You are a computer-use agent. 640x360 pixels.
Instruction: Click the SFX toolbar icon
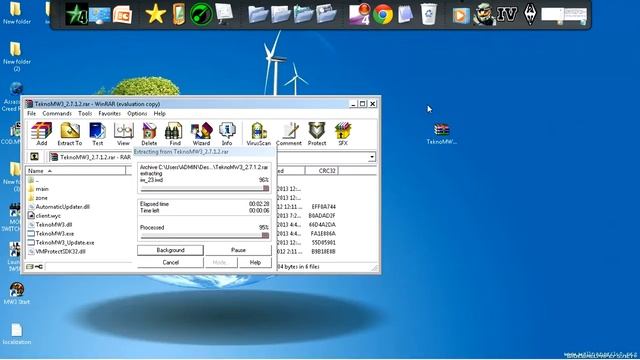coord(343,133)
